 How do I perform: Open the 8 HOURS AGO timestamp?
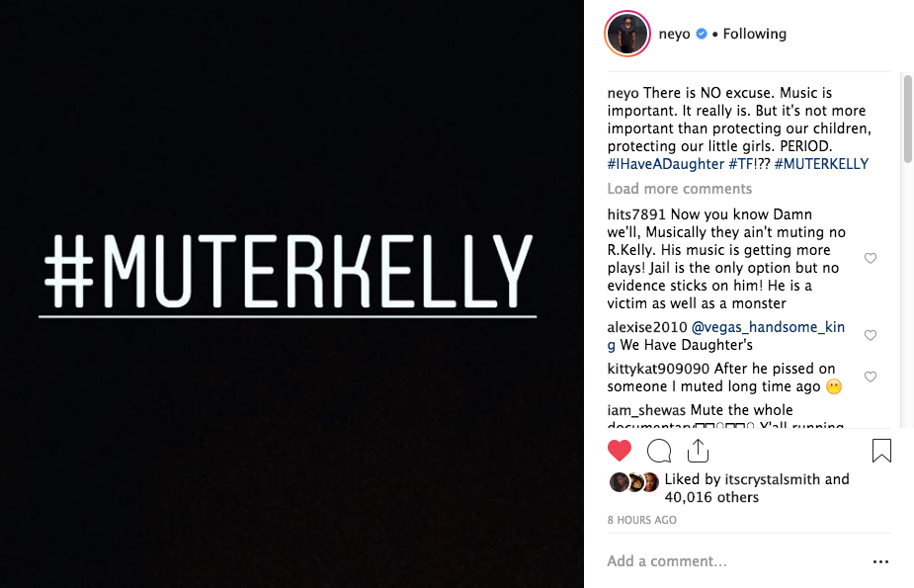click(x=642, y=520)
